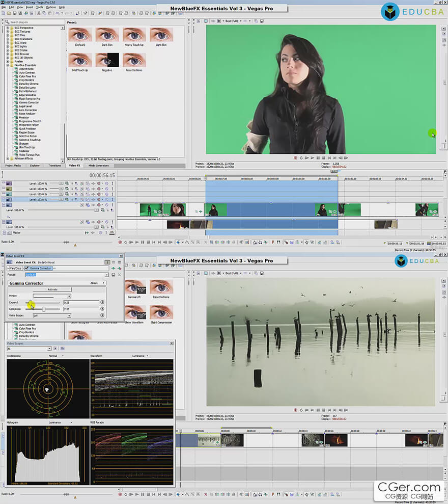Open the Video Event FX Preset dropdown
The width and height of the screenshot is (448, 504).
tap(106, 275)
